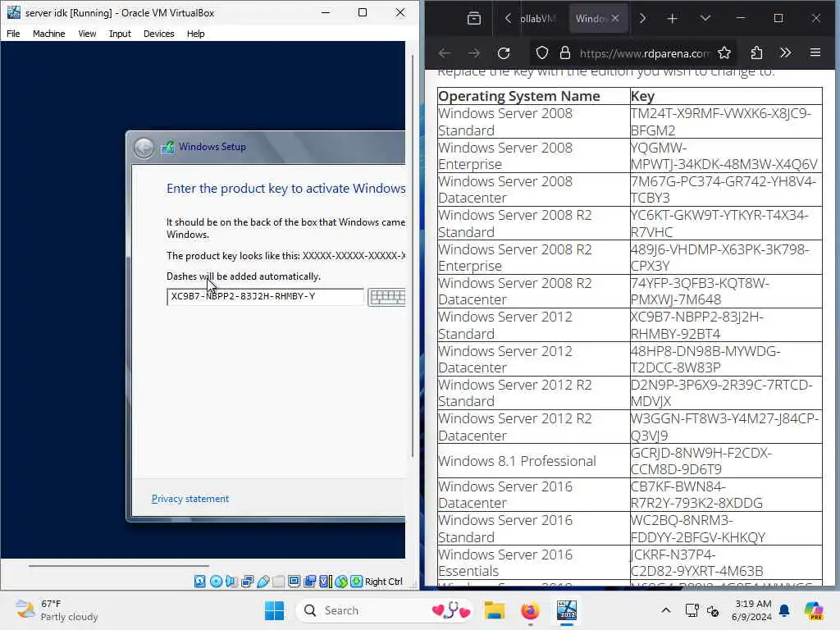Click the display settings icon in VirtualBox status bar
Image resolution: width=840 pixels, height=630 pixels.
294,582
